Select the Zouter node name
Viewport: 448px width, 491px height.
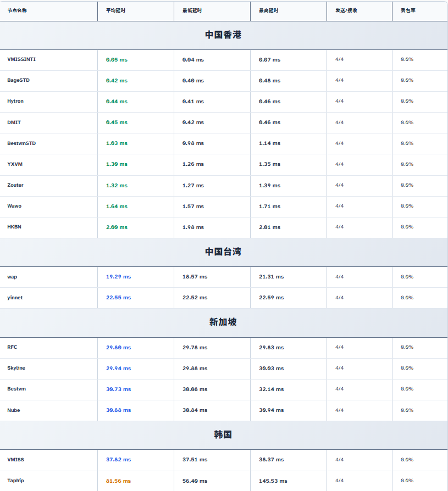pyautogui.click(x=15, y=185)
